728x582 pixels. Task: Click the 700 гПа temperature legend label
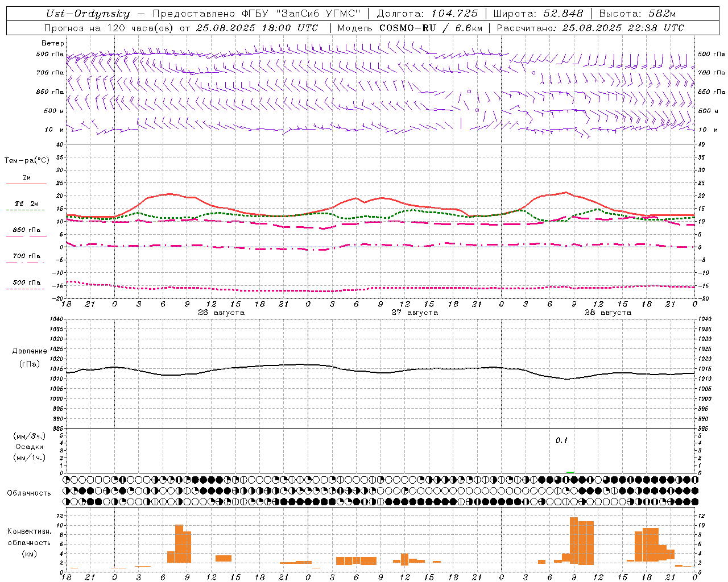(x=26, y=256)
